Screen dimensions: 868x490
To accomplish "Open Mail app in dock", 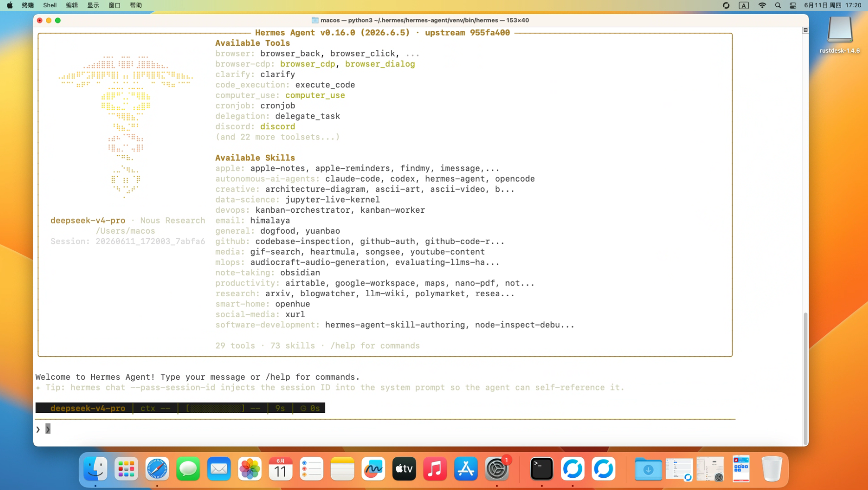I will pos(219,469).
